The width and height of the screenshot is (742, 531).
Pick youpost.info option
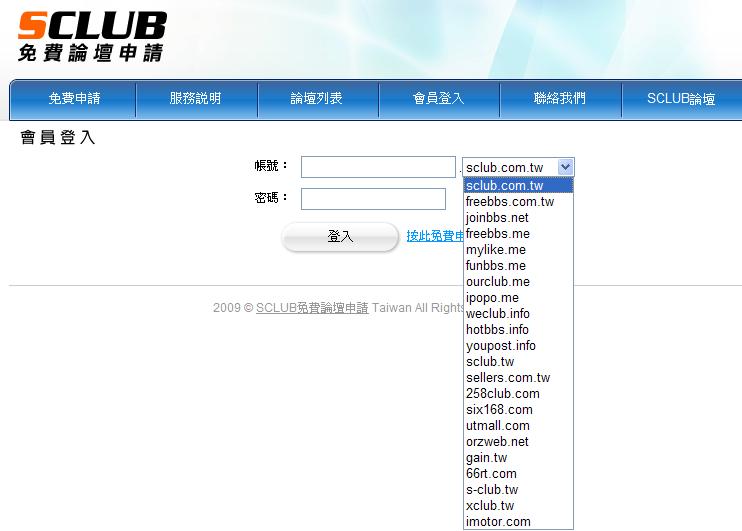[518, 345]
